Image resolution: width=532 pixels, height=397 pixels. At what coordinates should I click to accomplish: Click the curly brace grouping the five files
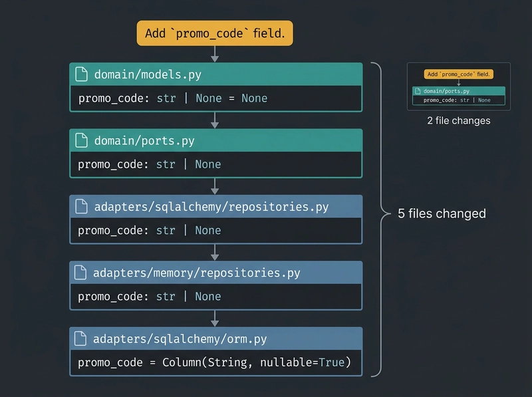380,213
